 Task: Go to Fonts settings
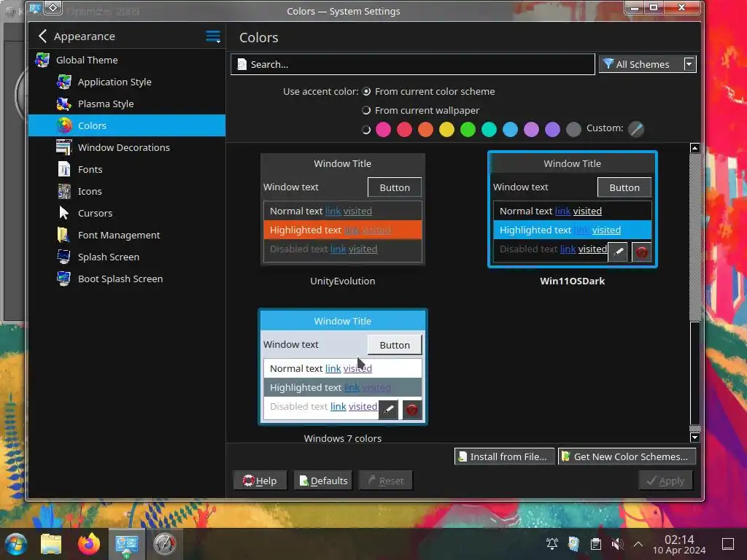click(127, 169)
